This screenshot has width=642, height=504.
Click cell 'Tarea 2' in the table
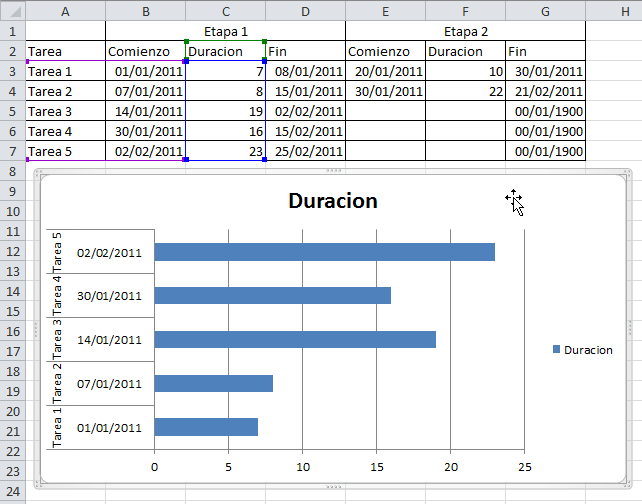coord(66,91)
